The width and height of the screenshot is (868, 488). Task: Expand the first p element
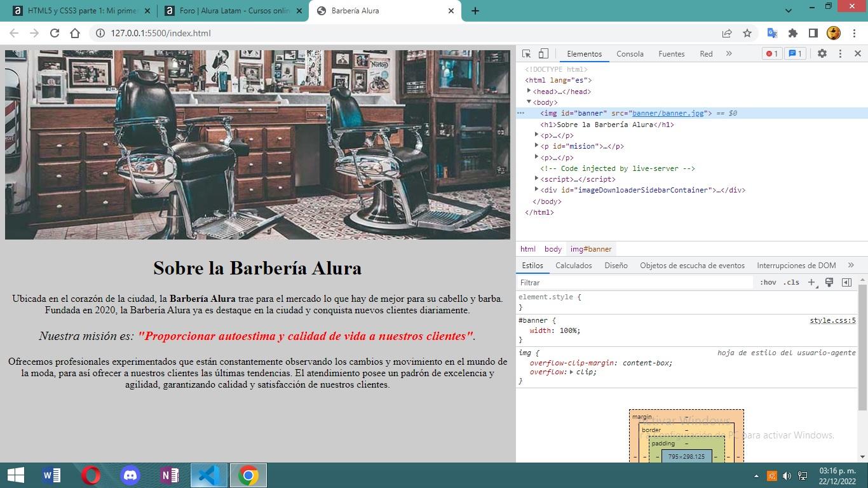pos(537,135)
